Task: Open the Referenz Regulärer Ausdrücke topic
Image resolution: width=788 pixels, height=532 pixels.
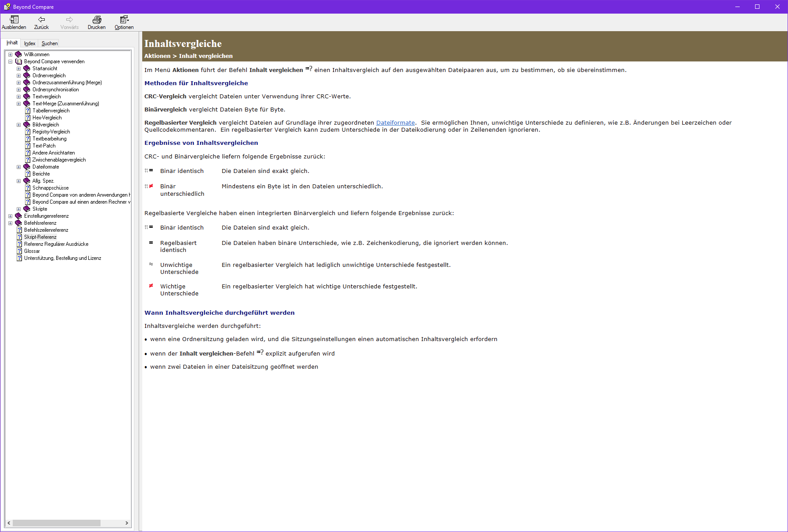Action: coord(56,244)
